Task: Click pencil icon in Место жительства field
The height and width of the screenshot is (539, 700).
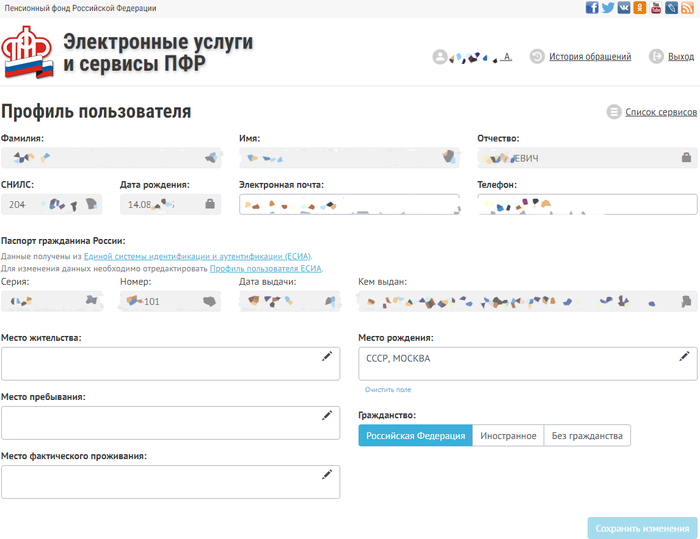Action: click(x=326, y=356)
